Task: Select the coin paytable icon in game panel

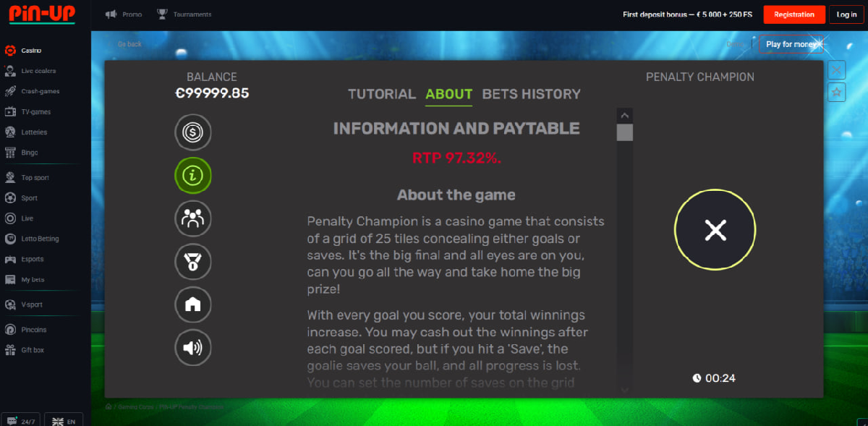Action: 192,132
